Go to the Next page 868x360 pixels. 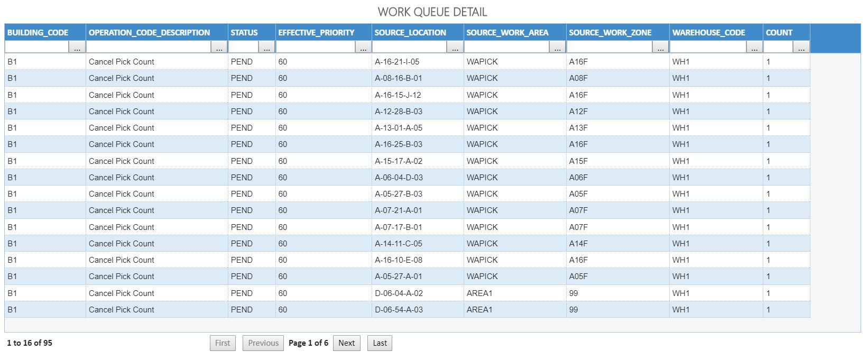click(347, 343)
